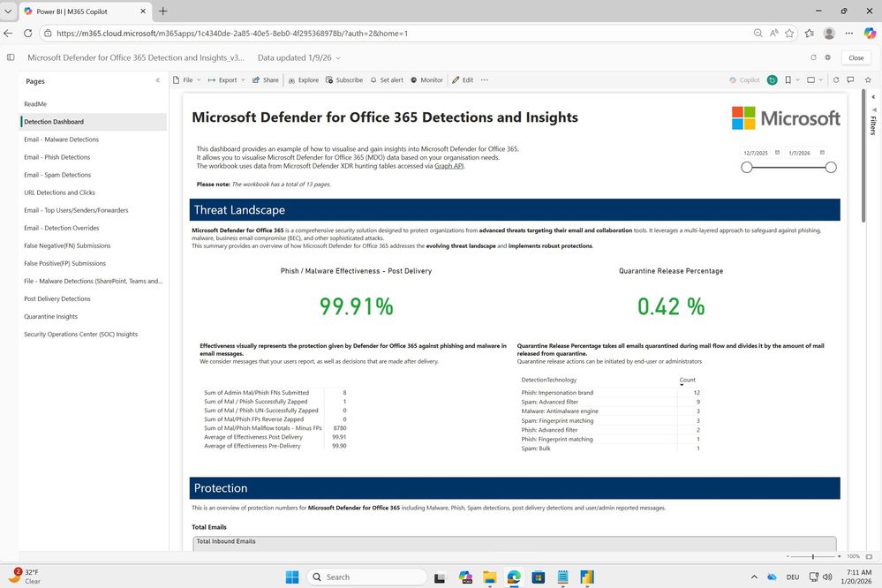
Task: Collapse the Pages pane with double chevron
Action: coord(157,80)
